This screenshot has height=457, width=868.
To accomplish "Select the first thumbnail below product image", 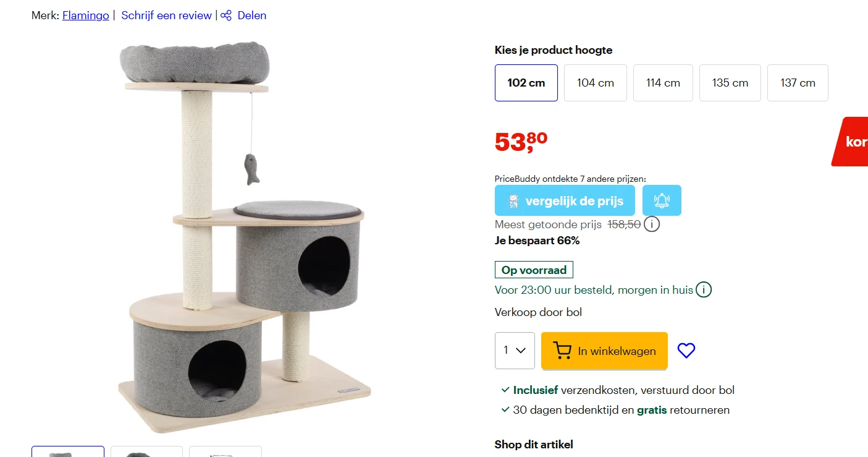I will tap(68, 452).
